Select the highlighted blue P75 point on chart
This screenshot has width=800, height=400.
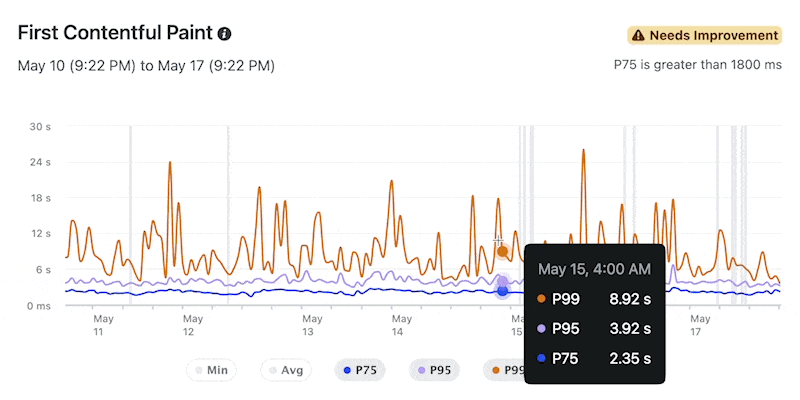click(503, 291)
